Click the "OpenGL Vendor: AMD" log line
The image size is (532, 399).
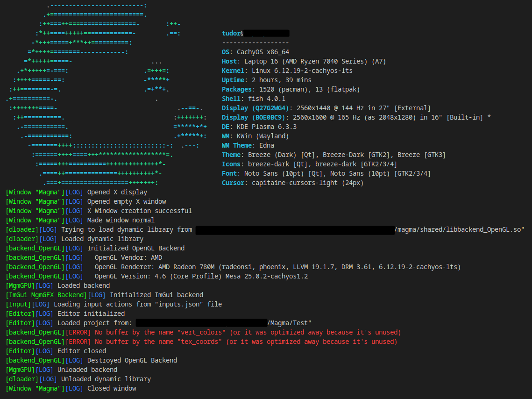click(84, 257)
